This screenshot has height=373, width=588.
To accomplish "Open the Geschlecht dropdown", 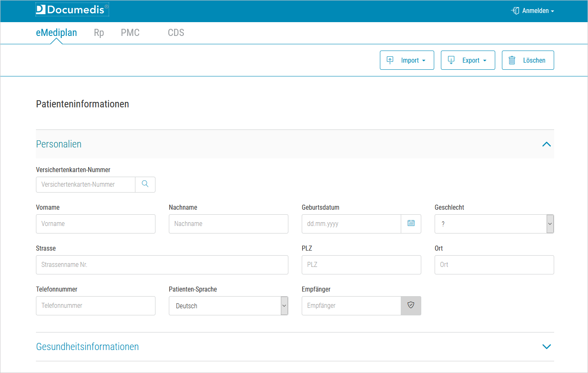I will tap(550, 224).
